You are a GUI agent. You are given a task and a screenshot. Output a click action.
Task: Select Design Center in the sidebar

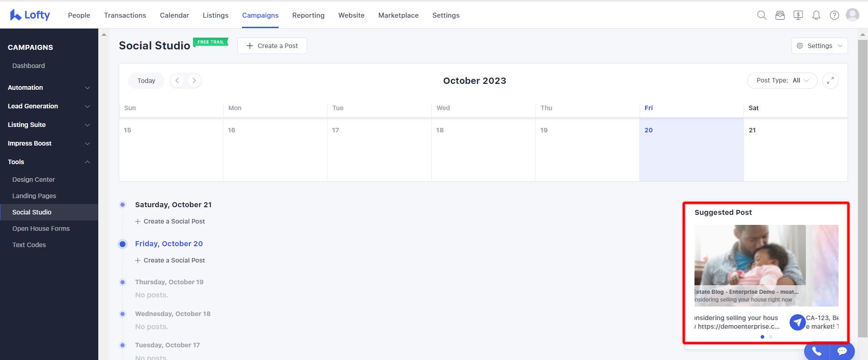[34, 180]
